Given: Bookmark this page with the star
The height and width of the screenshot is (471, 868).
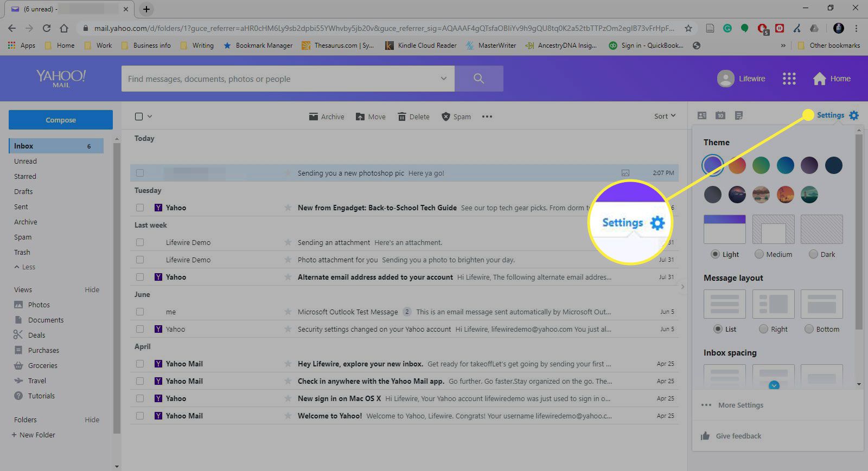Looking at the screenshot, I should 688,28.
